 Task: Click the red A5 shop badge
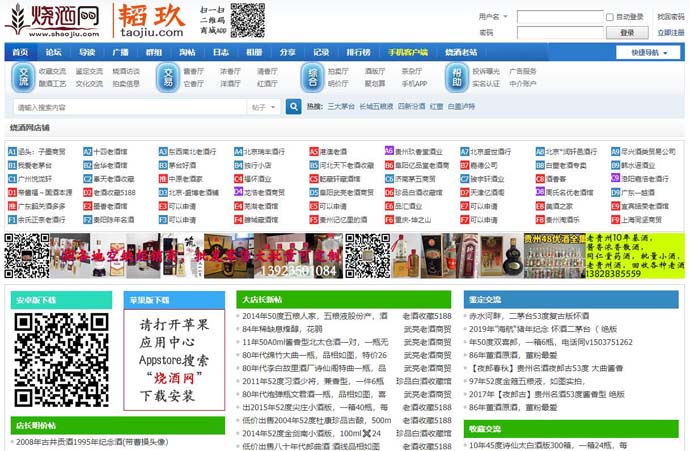[313, 152]
